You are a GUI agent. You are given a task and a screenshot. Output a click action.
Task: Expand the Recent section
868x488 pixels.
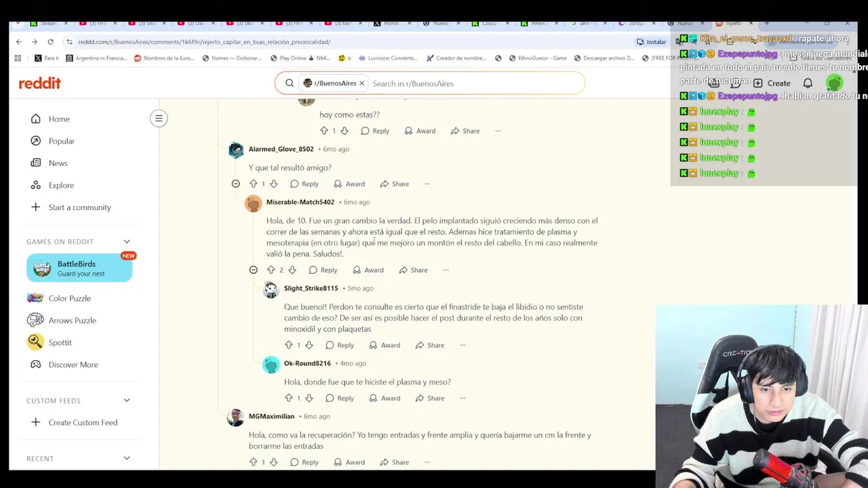click(126, 458)
